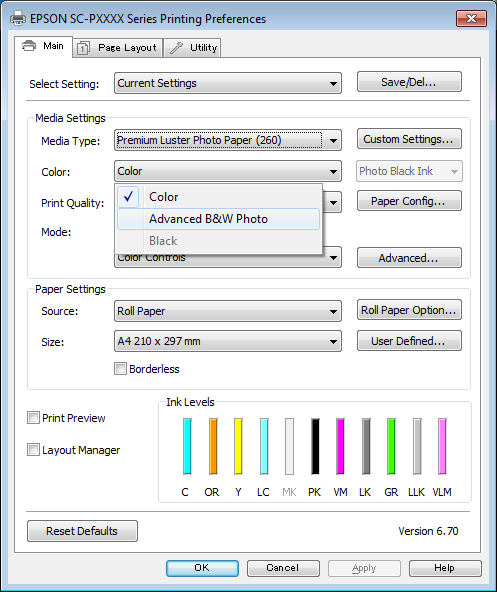Viewport: 497px width, 592px height.
Task: Select the Black option in the list
Action: (x=218, y=241)
